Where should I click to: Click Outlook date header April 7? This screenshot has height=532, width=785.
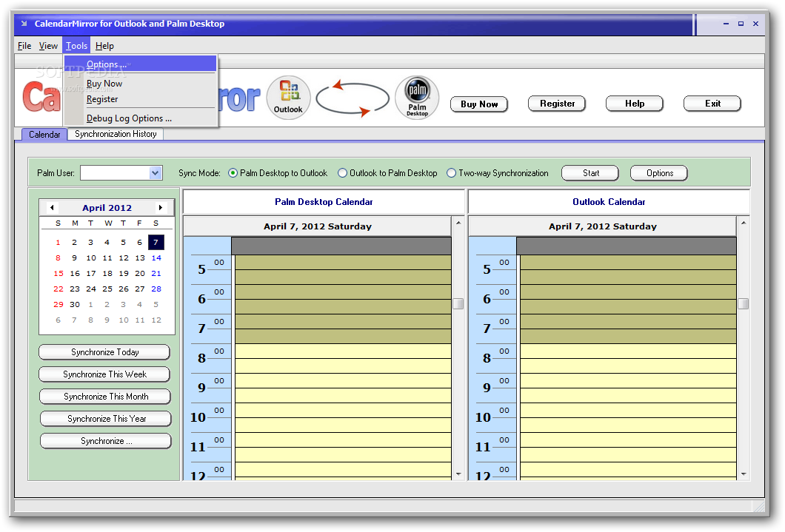(602, 226)
